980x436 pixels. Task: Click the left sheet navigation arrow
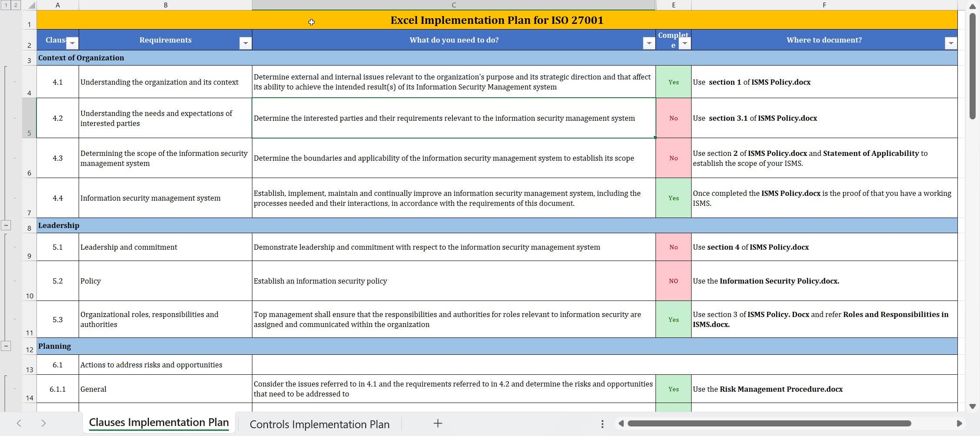click(x=19, y=423)
